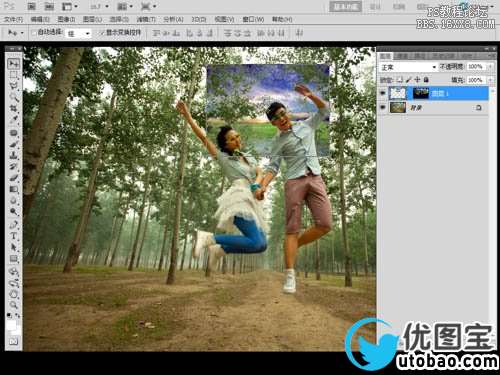This screenshot has width=500, height=375.
Task: Select the Horizontal Type tool
Action: coord(14,236)
